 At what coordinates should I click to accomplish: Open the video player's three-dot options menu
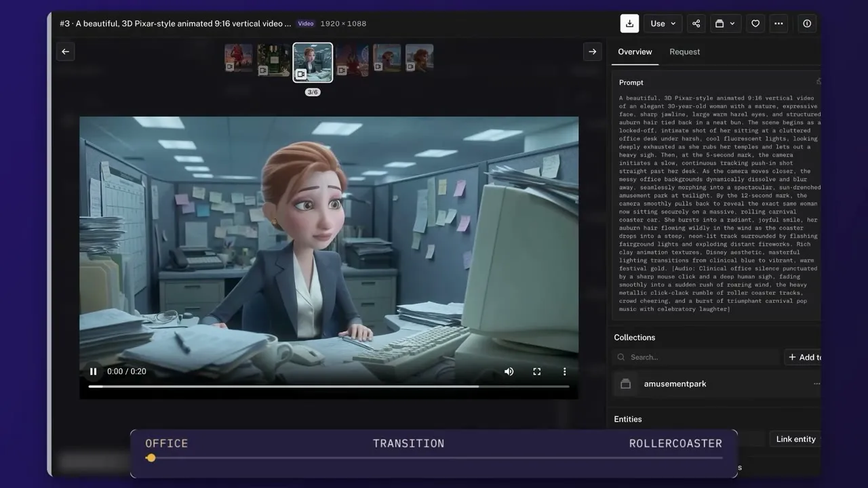pos(564,371)
